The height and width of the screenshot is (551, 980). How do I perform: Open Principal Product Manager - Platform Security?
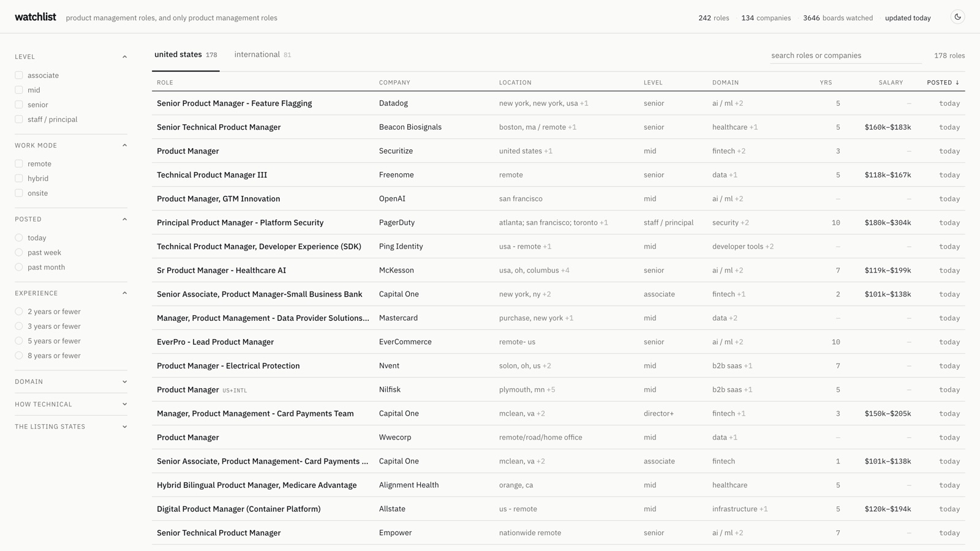240,223
